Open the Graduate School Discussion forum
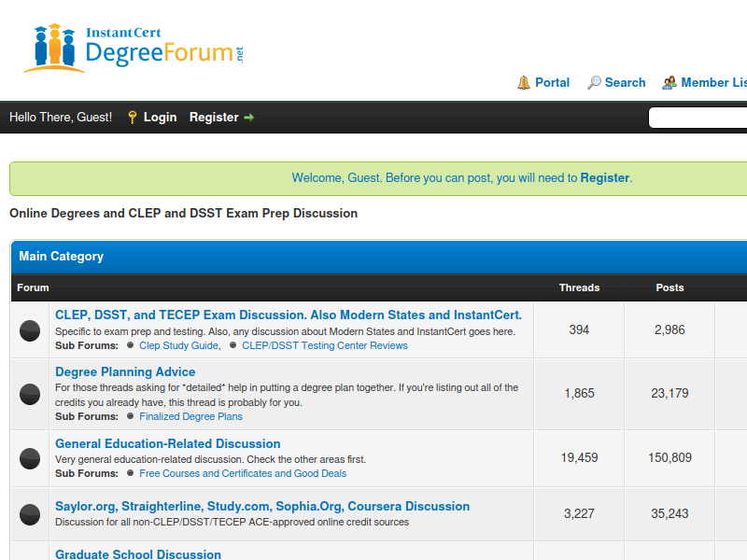The image size is (747, 560). coord(138,554)
